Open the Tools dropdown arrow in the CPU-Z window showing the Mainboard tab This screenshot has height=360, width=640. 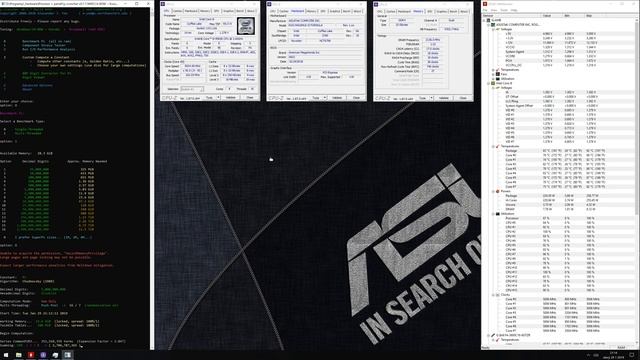pos(325,98)
